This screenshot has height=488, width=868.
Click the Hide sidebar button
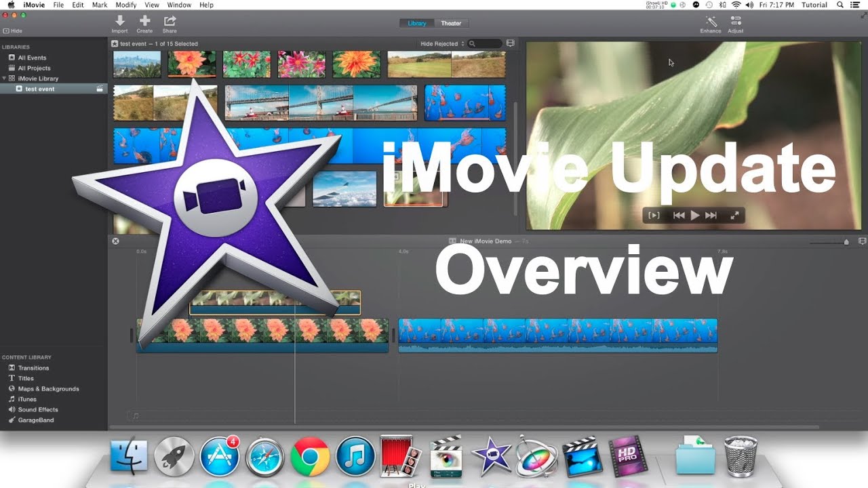point(12,31)
